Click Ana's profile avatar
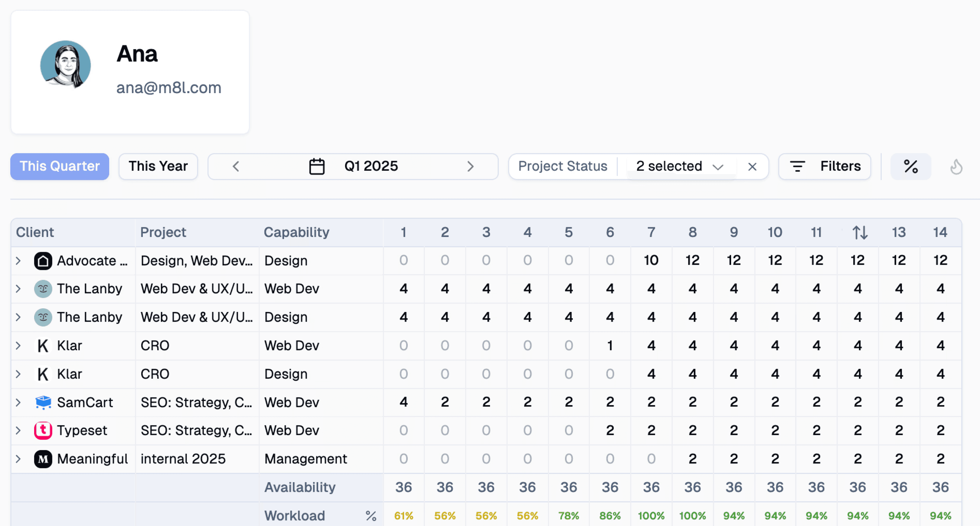Viewport: 980px width, 526px height. click(x=65, y=65)
